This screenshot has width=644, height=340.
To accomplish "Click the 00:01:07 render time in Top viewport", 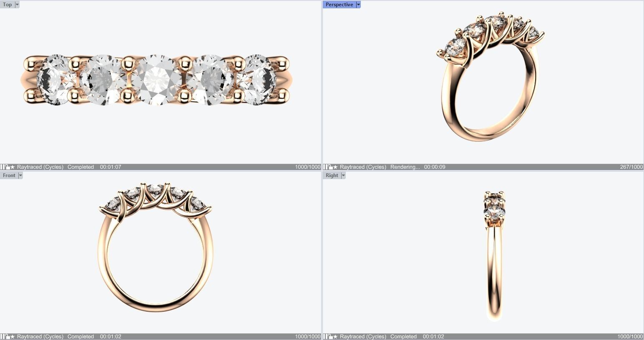I will coord(111,167).
